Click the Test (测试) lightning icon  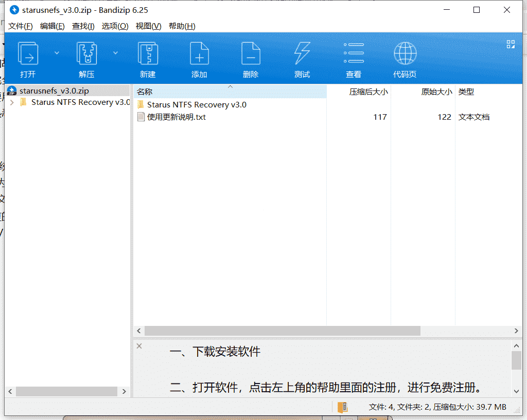[x=302, y=53]
